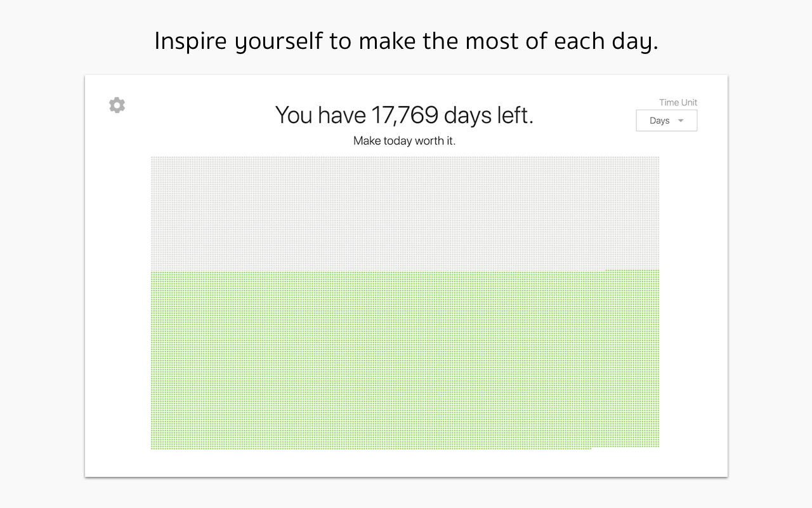
Task: Click the top-left corner dot of gray grid
Action: point(152,158)
